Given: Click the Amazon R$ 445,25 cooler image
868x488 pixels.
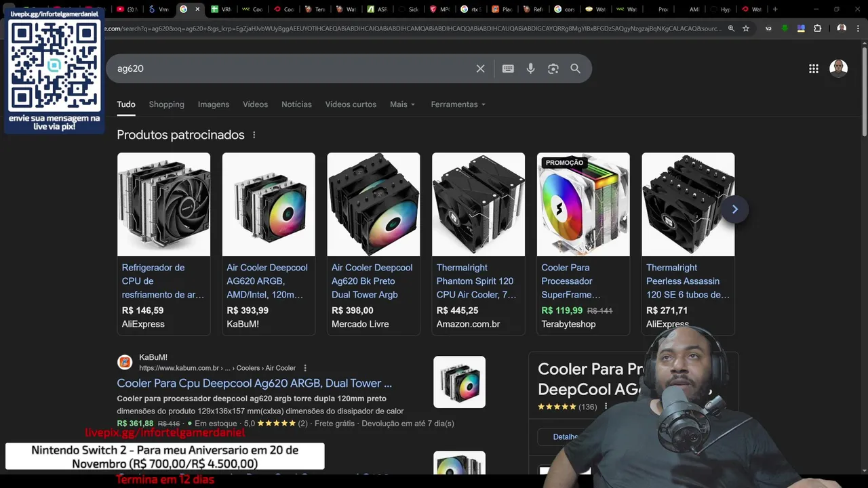Looking at the screenshot, I should (x=478, y=204).
